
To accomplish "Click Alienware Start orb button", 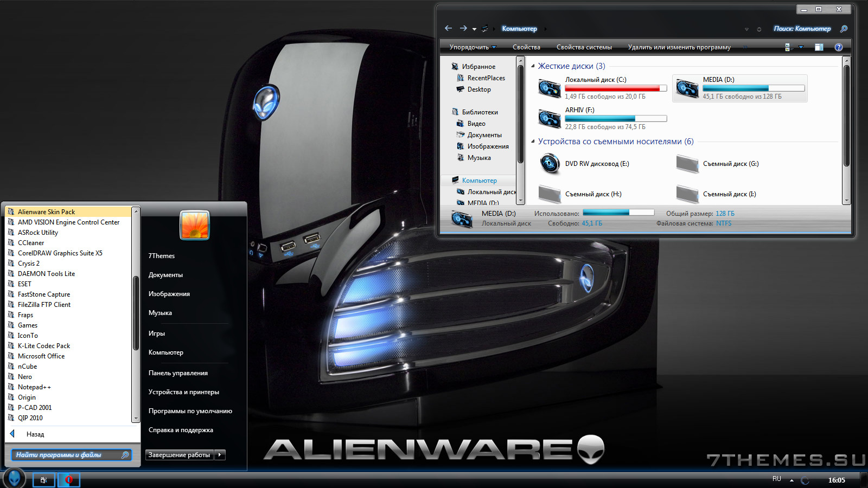I will tap(14, 478).
